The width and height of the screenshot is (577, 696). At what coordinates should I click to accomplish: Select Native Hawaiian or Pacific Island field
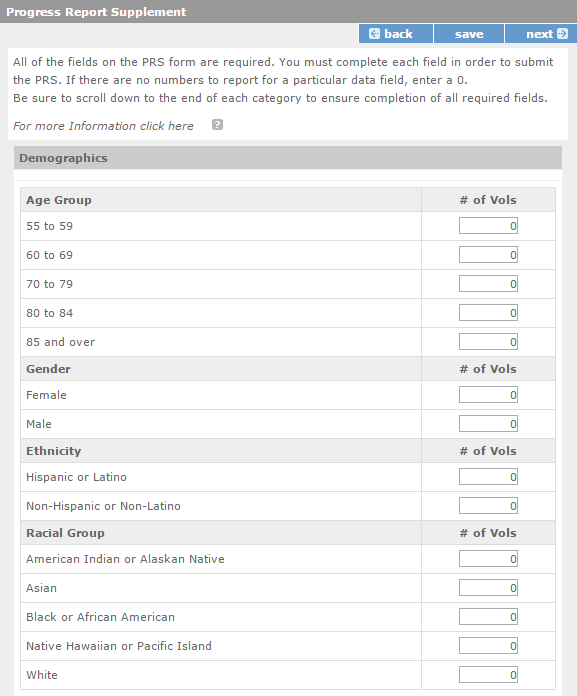488,646
